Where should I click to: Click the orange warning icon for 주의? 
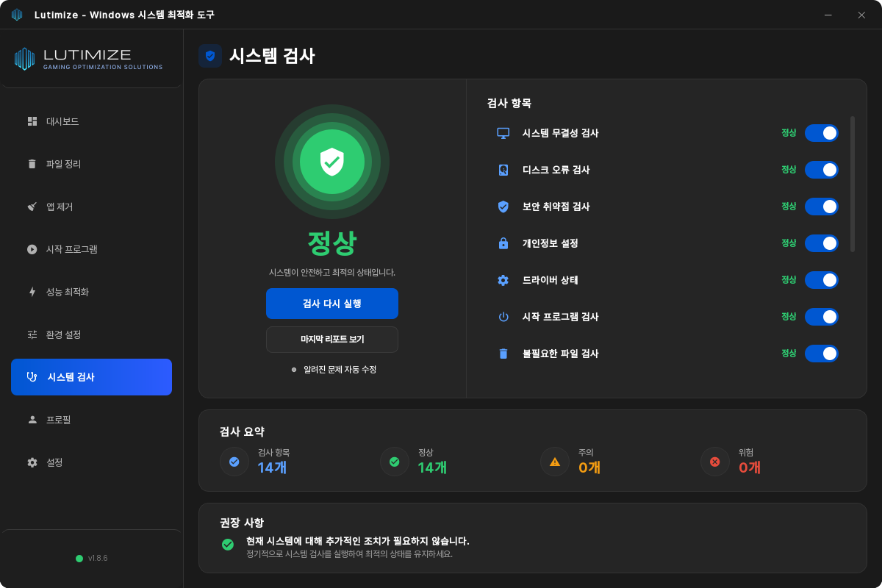click(555, 462)
